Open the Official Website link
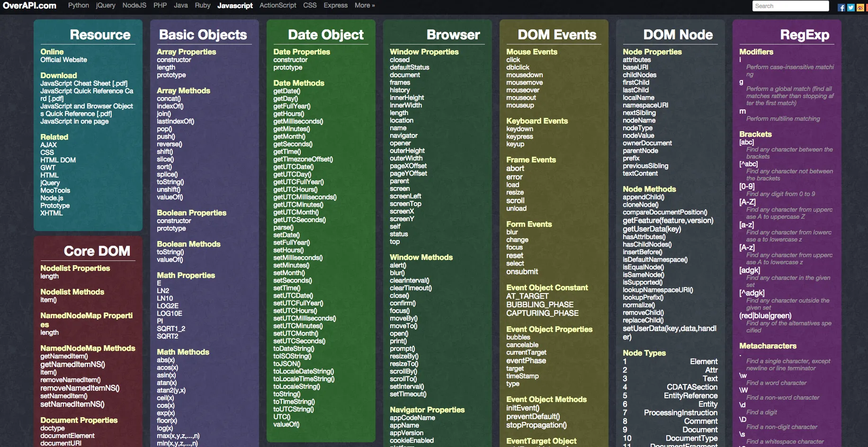Screen dimensions: 868x447 (64, 60)
